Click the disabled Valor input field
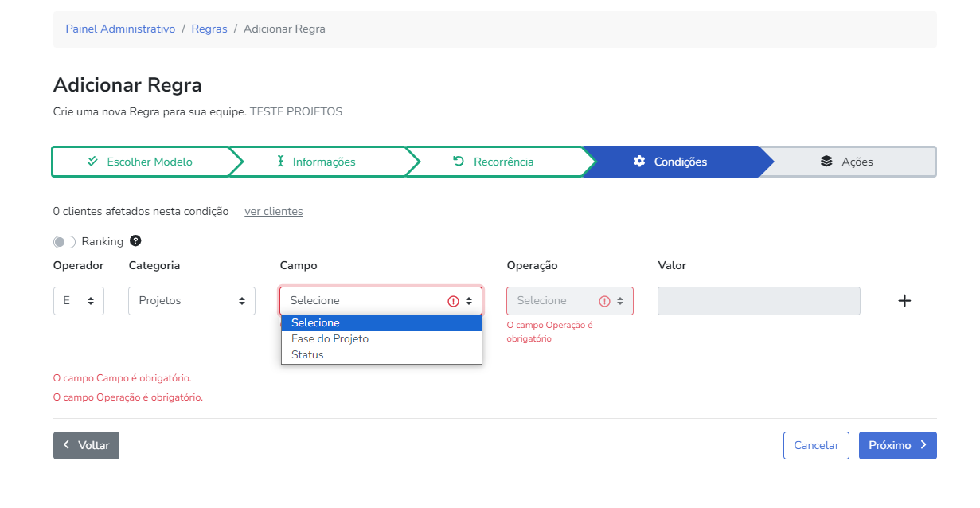The height and width of the screenshot is (508, 980). [758, 301]
